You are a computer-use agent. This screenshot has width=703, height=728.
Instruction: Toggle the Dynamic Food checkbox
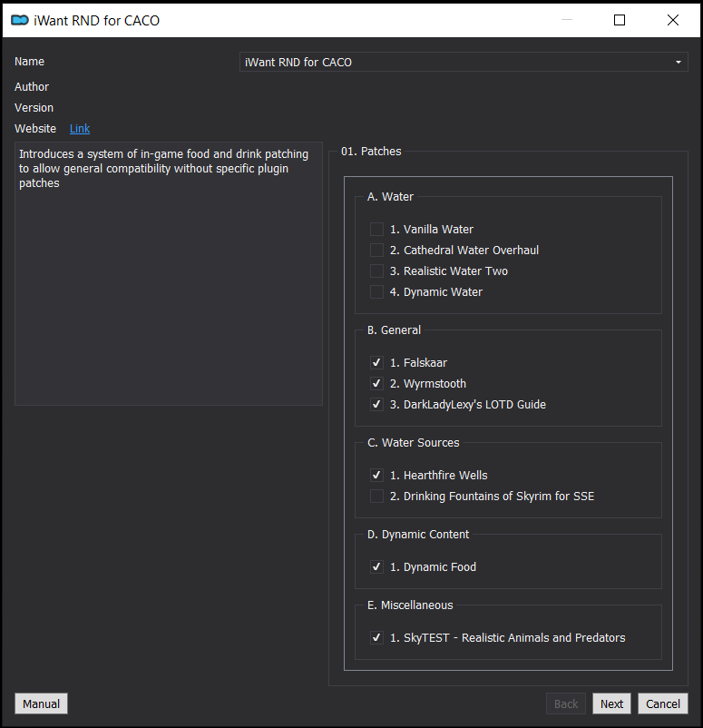[376, 567]
